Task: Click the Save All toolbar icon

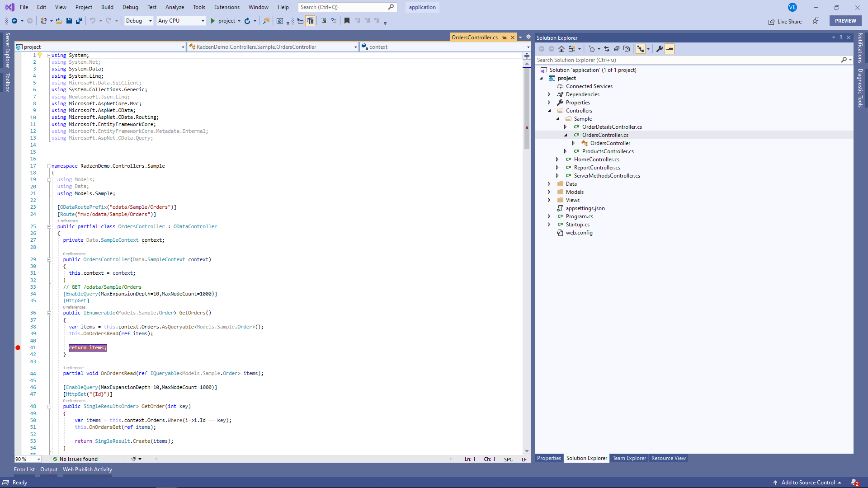Action: [x=79, y=21]
